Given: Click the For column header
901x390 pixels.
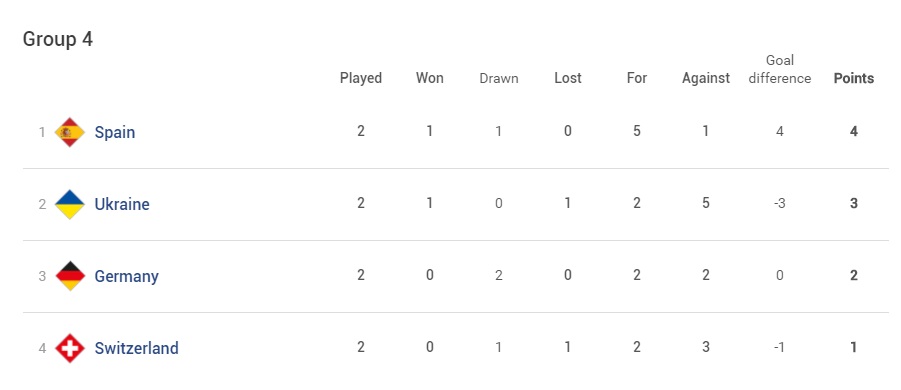Looking at the screenshot, I should (x=637, y=78).
